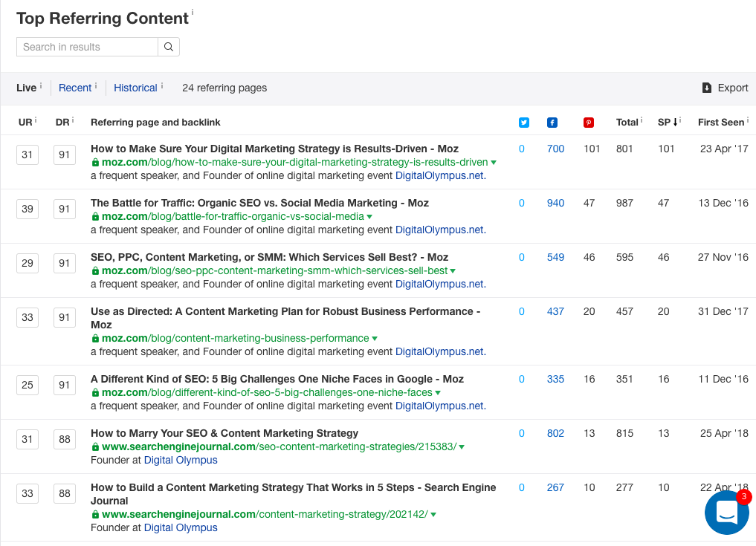
Task: Click the info icon next to UR
Action: point(36,120)
